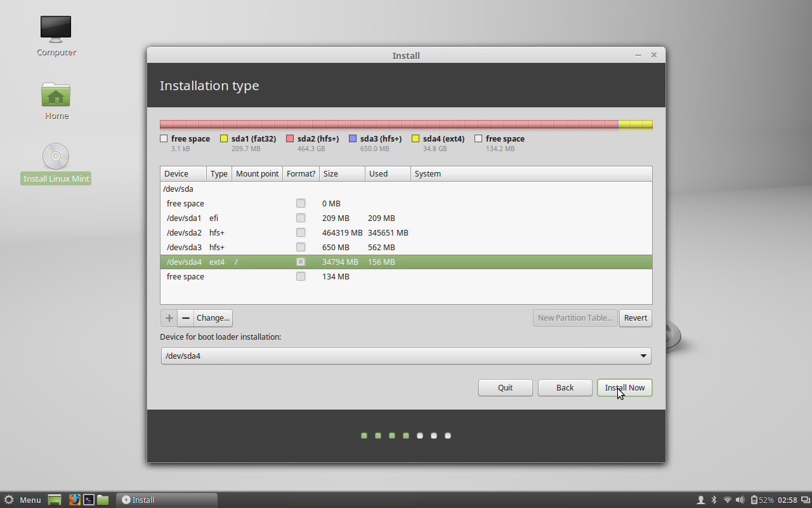The image size is (812, 508).
Task: Toggle format checkbox for /dev/sda2
Action: click(x=301, y=232)
